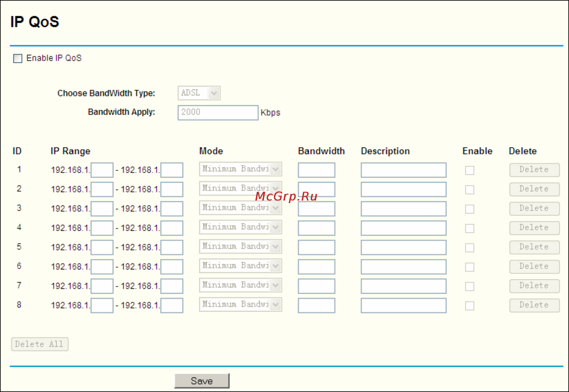Check the Enable box for rule 5
569x392 pixels.
[470, 248]
